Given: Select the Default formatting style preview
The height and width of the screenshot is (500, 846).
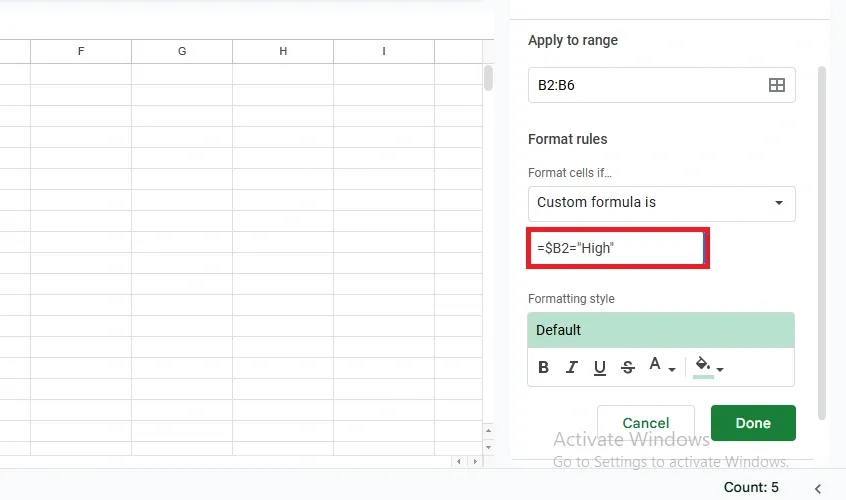Looking at the screenshot, I should pyautogui.click(x=661, y=330).
